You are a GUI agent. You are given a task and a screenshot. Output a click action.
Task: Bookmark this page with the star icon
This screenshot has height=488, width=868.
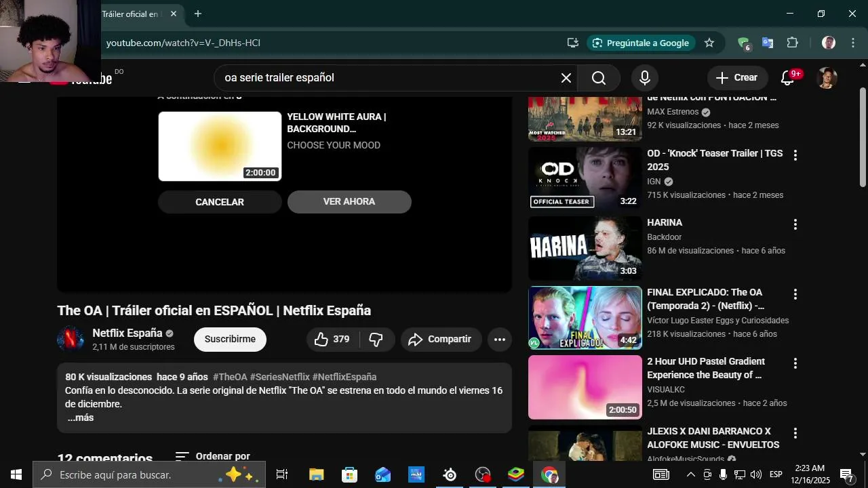[709, 43]
